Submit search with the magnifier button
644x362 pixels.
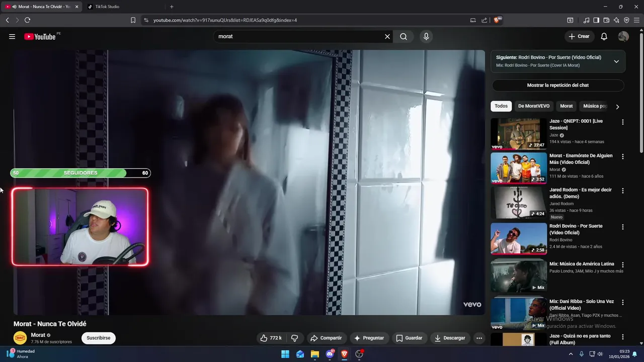pyautogui.click(x=404, y=36)
